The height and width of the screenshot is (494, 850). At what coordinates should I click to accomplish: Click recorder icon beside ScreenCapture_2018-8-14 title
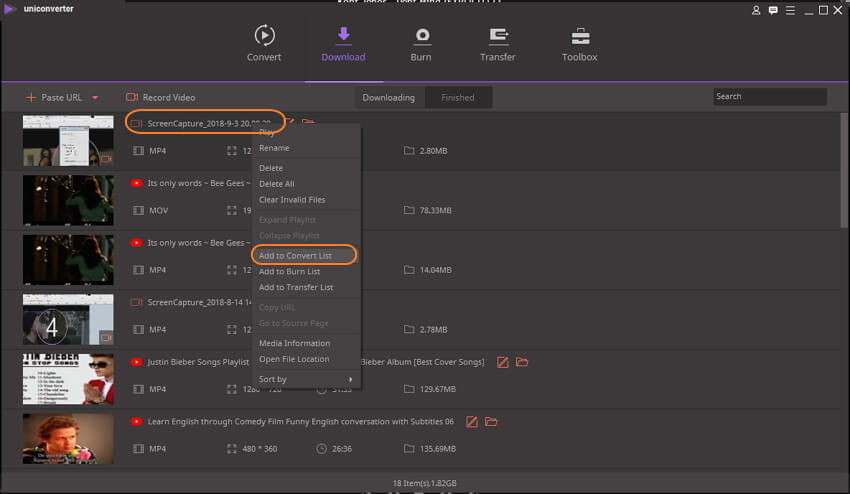coord(136,303)
